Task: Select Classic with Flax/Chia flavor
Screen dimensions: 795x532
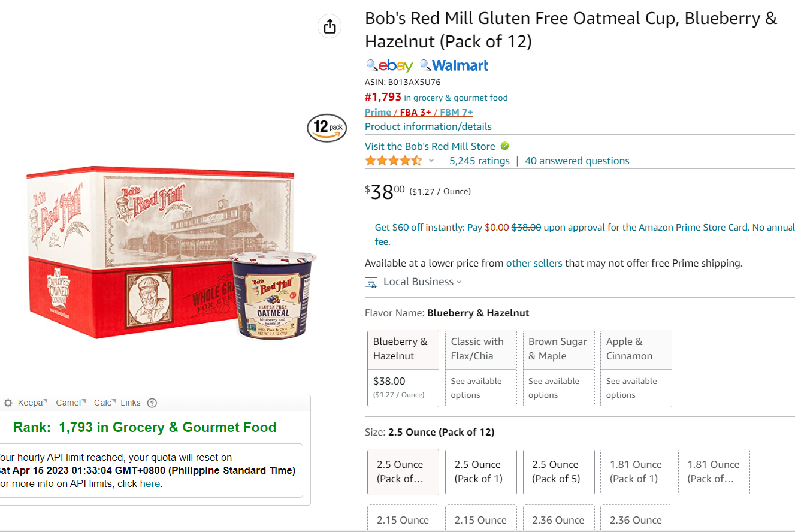Action: 481,368
